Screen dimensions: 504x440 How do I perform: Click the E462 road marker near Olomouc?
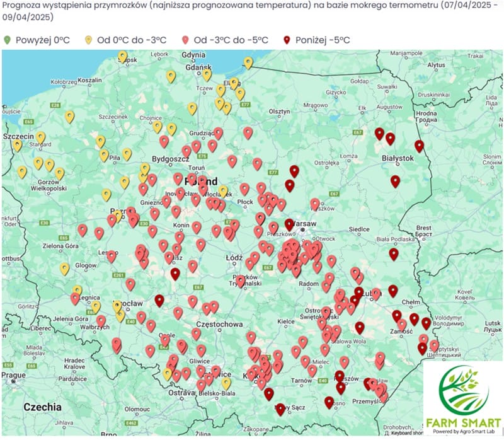pyautogui.click(x=132, y=422)
